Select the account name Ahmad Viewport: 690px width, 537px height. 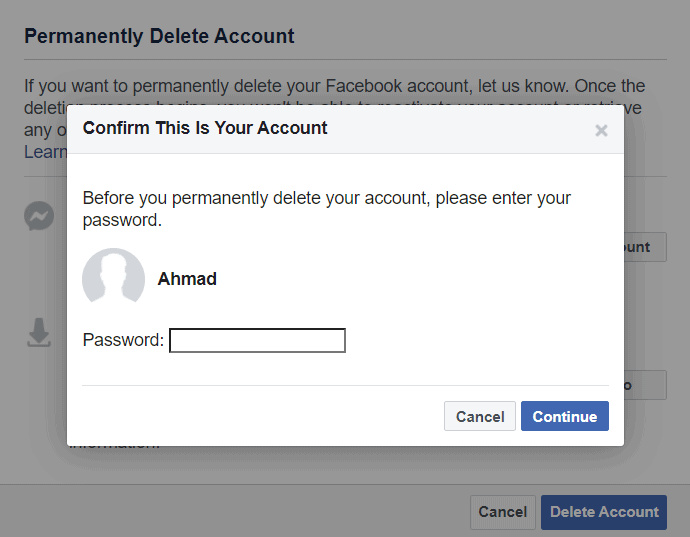click(187, 279)
